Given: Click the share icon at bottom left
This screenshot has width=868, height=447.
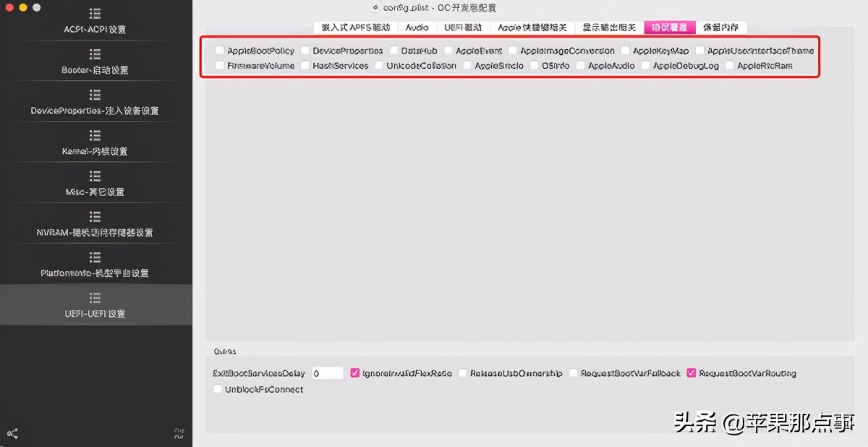Looking at the screenshot, I should 12,433.
